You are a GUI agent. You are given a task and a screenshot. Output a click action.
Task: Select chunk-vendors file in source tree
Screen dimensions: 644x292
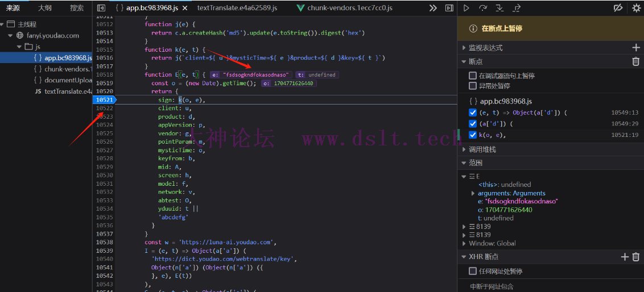point(68,69)
